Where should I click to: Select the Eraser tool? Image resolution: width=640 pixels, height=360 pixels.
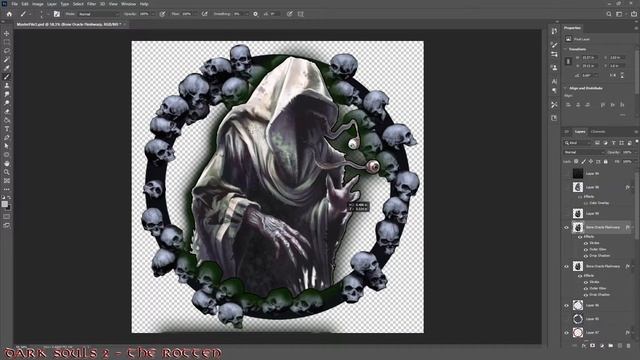tap(7, 111)
